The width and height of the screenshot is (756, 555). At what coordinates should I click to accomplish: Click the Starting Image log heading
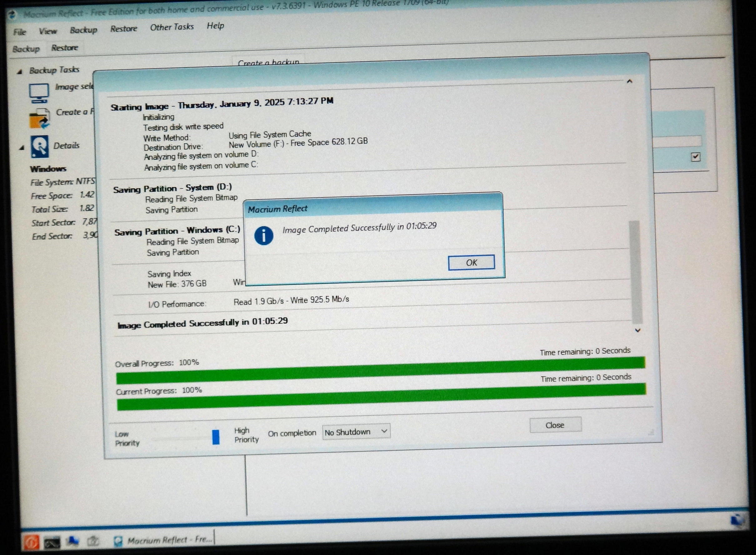click(222, 104)
